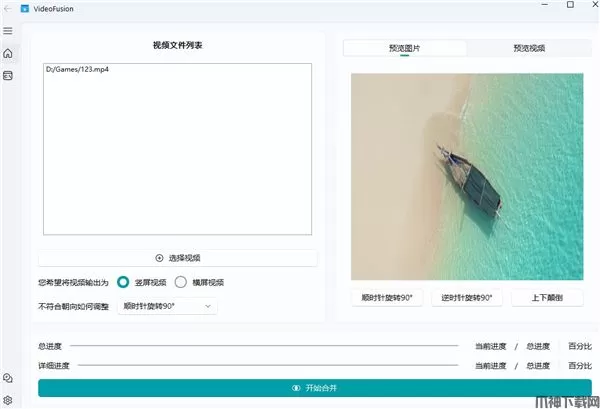Click the boat preview image
Screen dimensions: 600x409
467,177
